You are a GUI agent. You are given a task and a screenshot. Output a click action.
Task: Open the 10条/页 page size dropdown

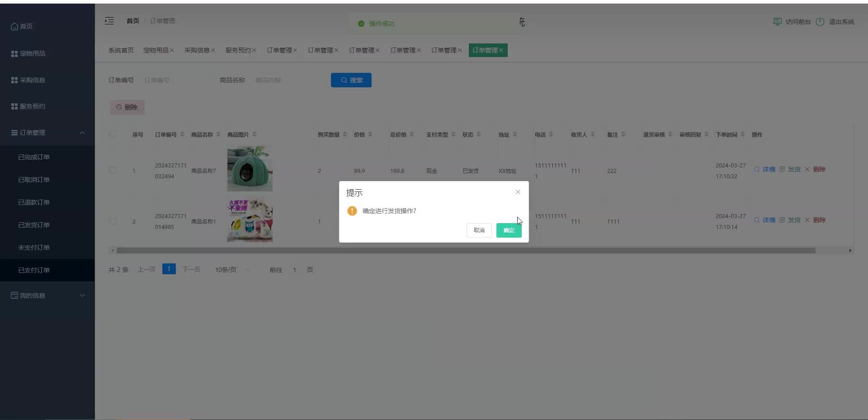[232, 270]
